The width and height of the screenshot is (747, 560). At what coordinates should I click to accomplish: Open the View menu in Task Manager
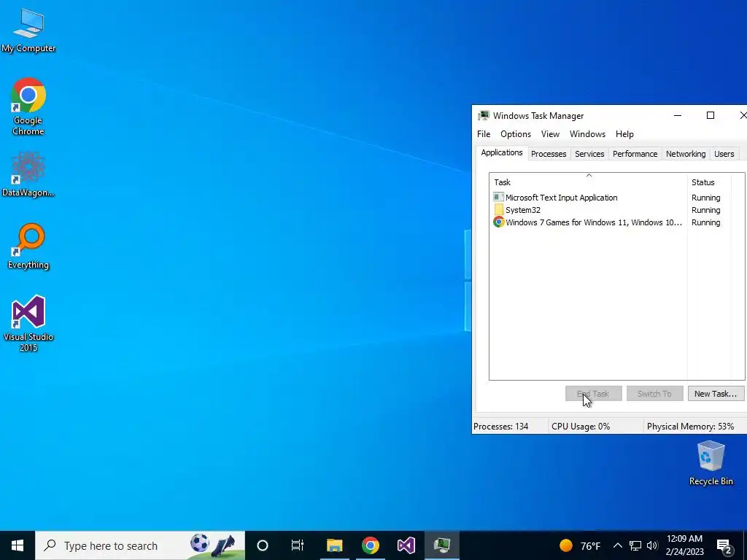tap(550, 134)
